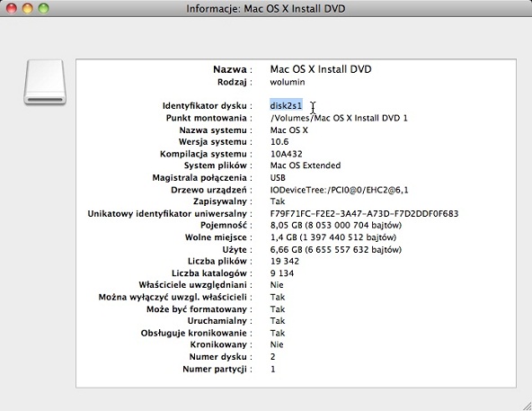Click Tak next to Można wyłączyć uwzgl. właścicieli

point(278,297)
